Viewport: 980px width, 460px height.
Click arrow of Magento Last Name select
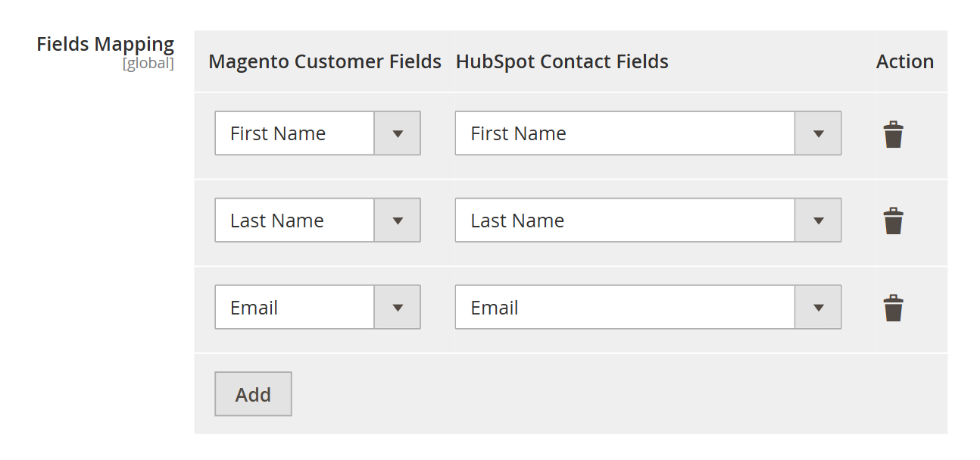[398, 221]
